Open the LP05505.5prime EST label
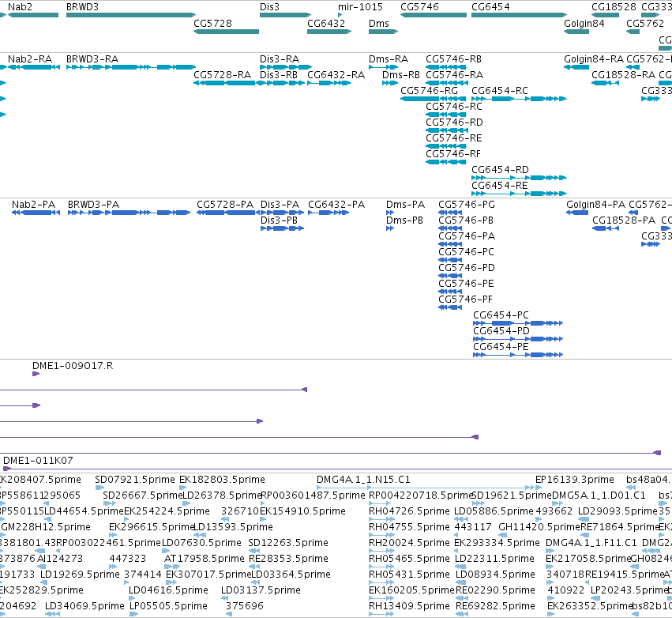The width and height of the screenshot is (672, 618). 168,606
